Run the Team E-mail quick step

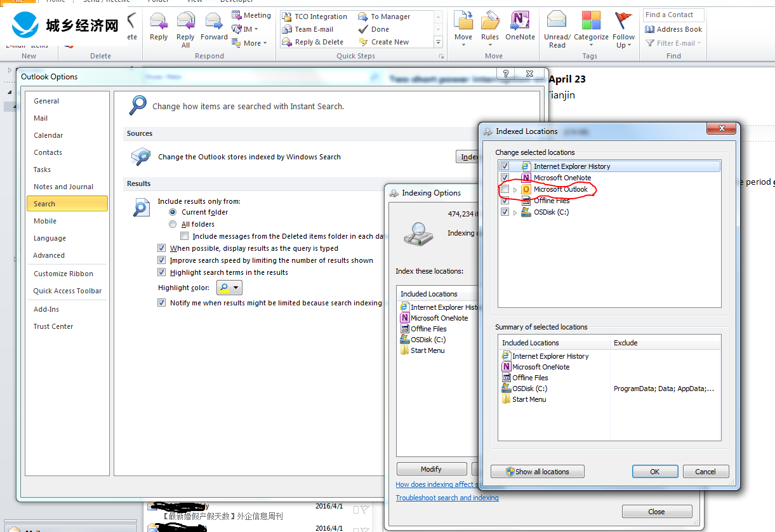pyautogui.click(x=308, y=29)
